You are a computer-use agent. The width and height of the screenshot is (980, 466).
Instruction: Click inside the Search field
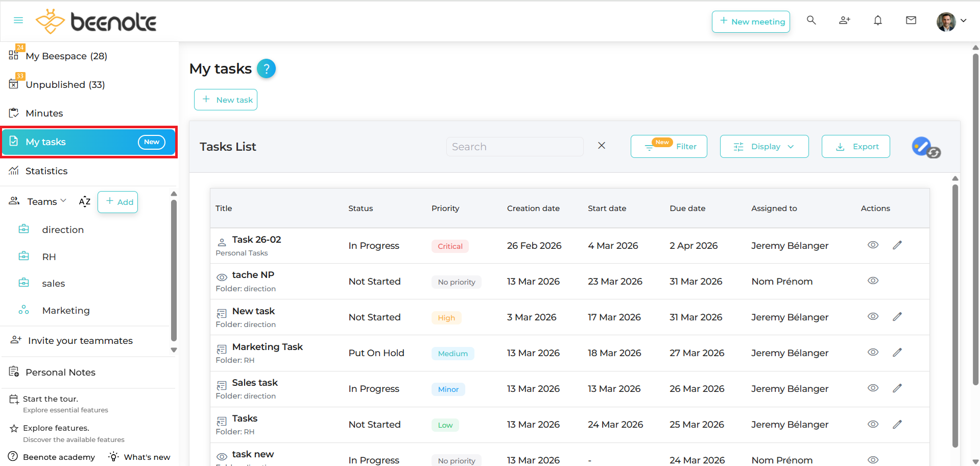click(515, 146)
